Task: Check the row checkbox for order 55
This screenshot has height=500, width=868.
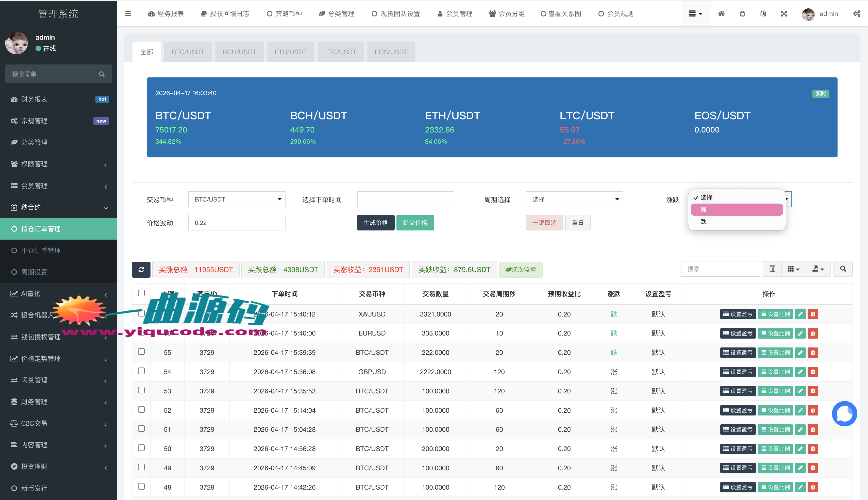Action: pos(141,352)
